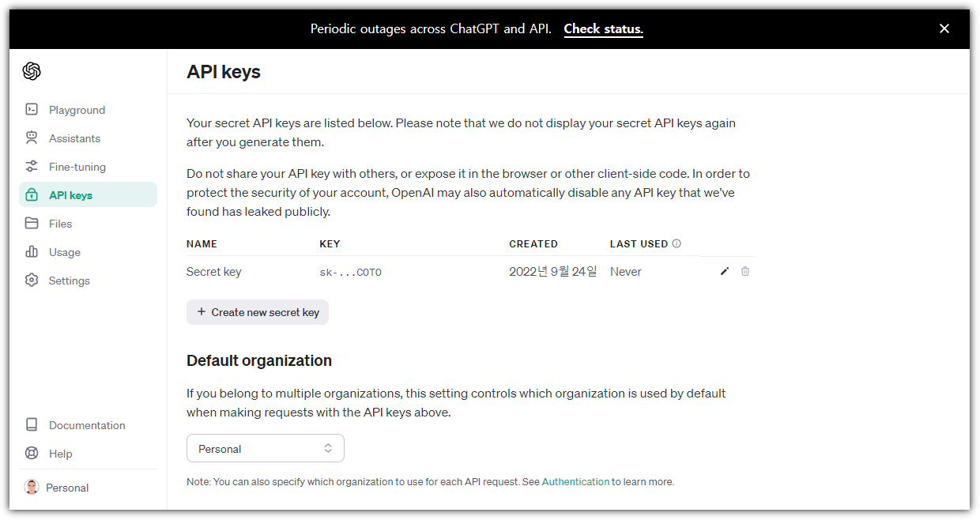980x520 pixels.
Task: Click the created date 2022년 9월 24일
Action: (x=553, y=272)
